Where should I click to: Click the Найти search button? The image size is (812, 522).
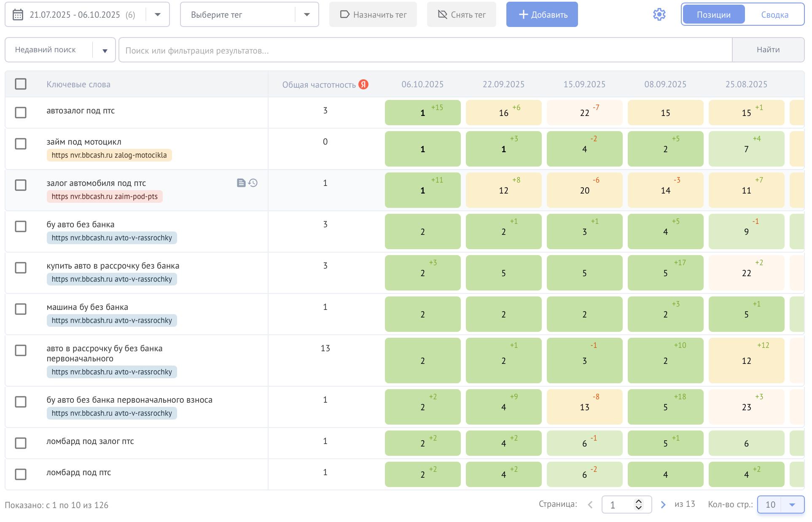[768, 50]
